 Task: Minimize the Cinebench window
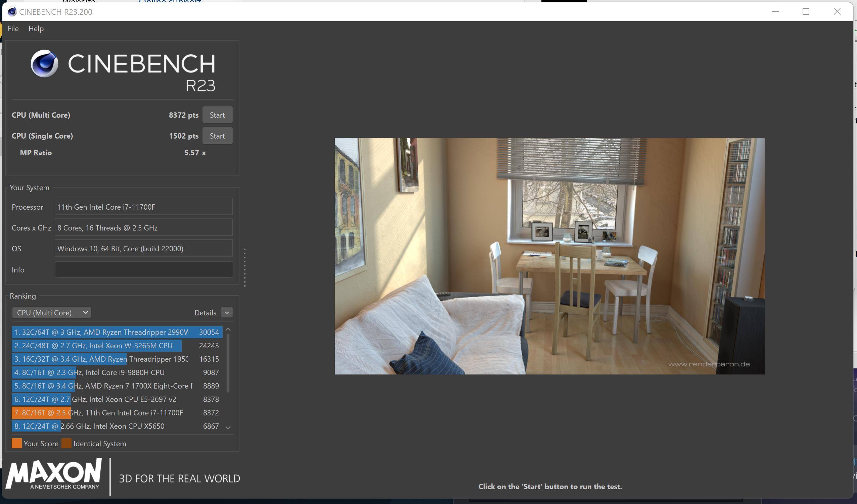tap(775, 11)
